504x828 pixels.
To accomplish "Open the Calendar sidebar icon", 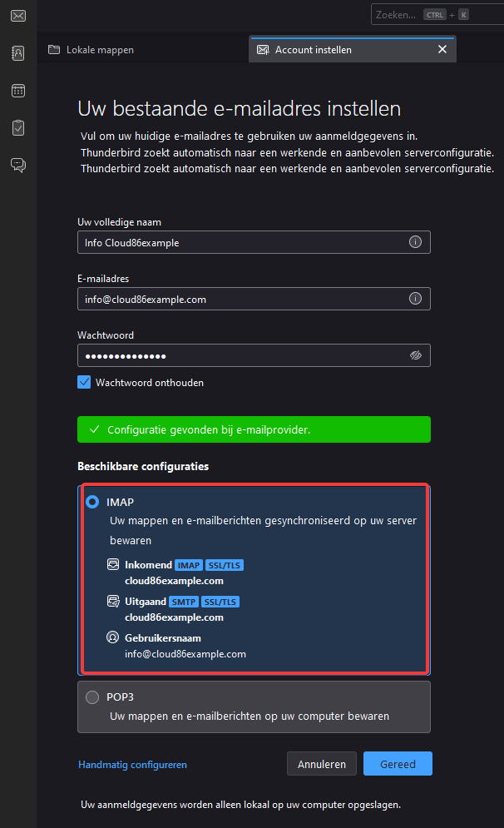I will (18, 91).
